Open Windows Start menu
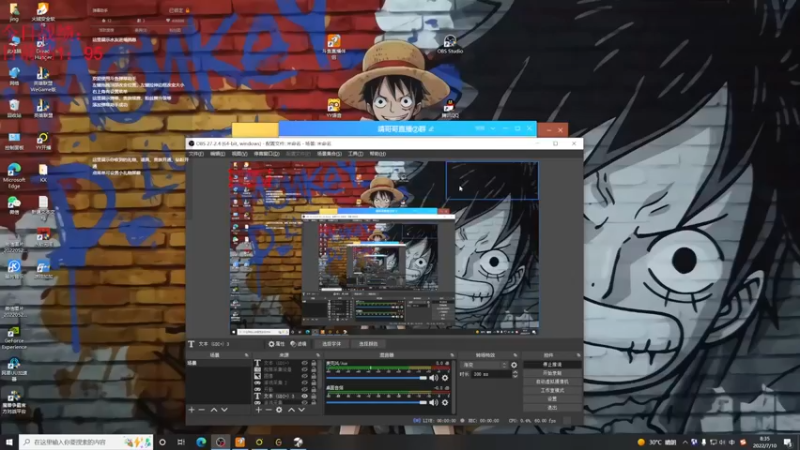Screen dimensions: 800x450 click(9, 442)
